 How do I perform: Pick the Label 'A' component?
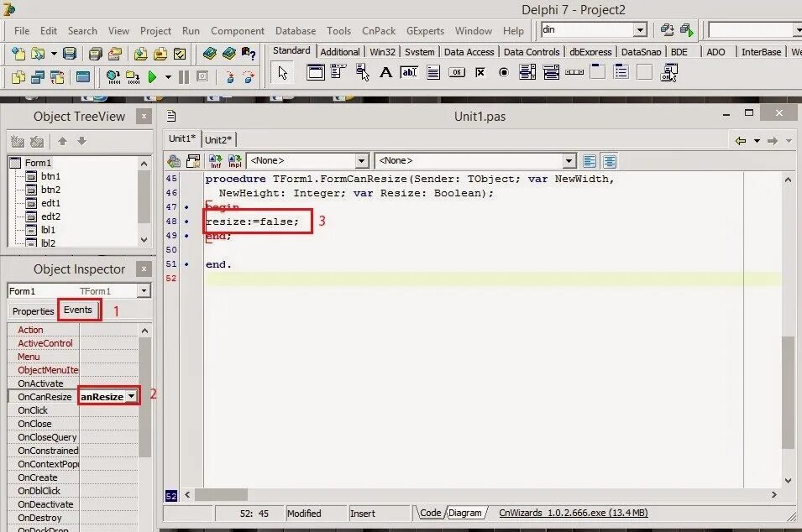tap(385, 72)
